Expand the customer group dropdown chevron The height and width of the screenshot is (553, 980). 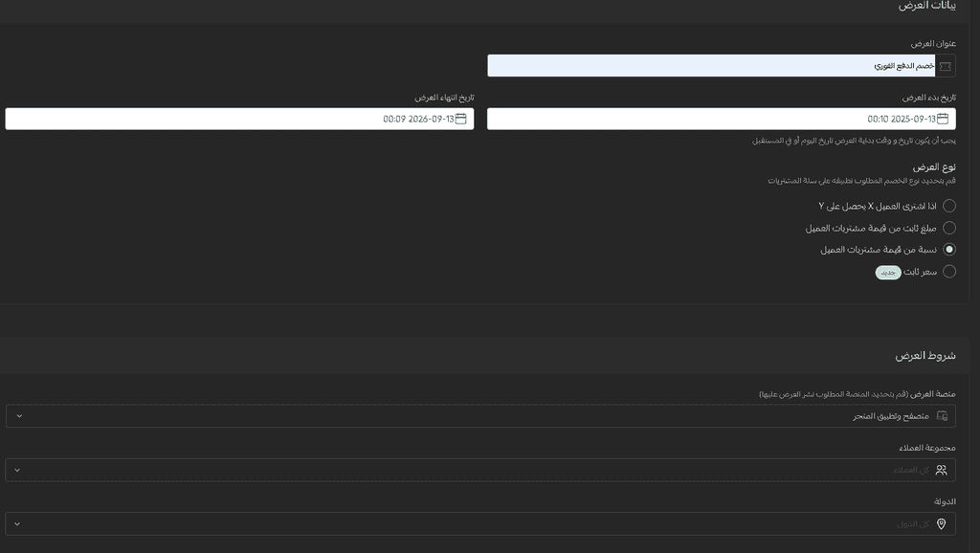pyautogui.click(x=17, y=470)
